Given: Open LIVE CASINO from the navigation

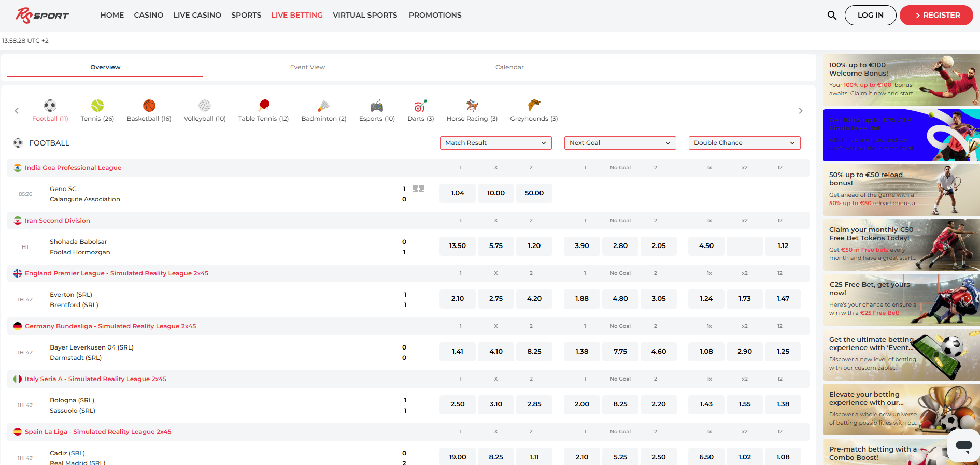Looking at the screenshot, I should (197, 15).
